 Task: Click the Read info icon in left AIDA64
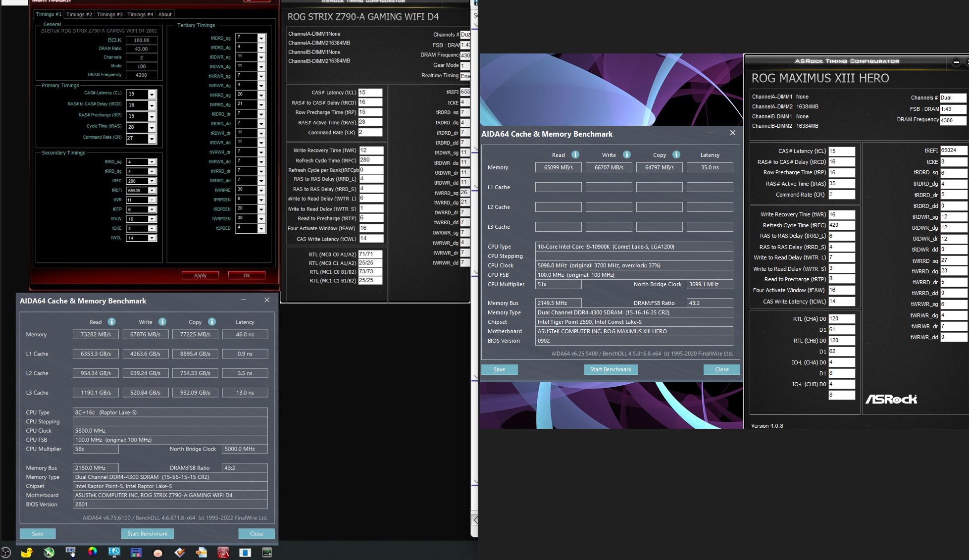pos(111,322)
